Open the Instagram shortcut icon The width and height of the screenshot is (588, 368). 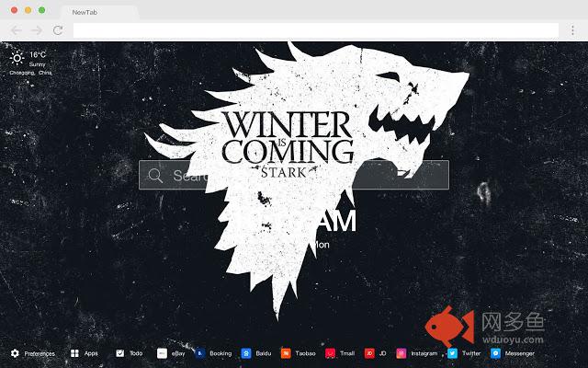401,353
